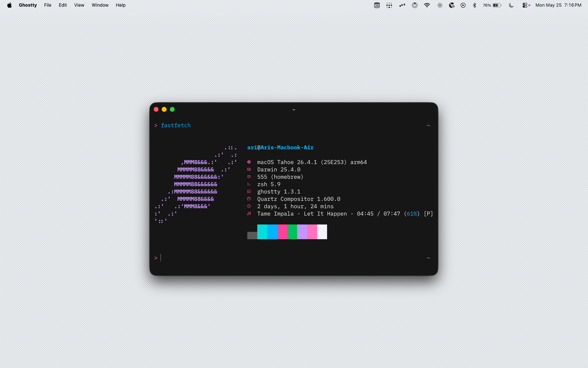588x368 pixels.
Task: Click the gear icon beside macOS Tahoe
Action: click(x=249, y=162)
